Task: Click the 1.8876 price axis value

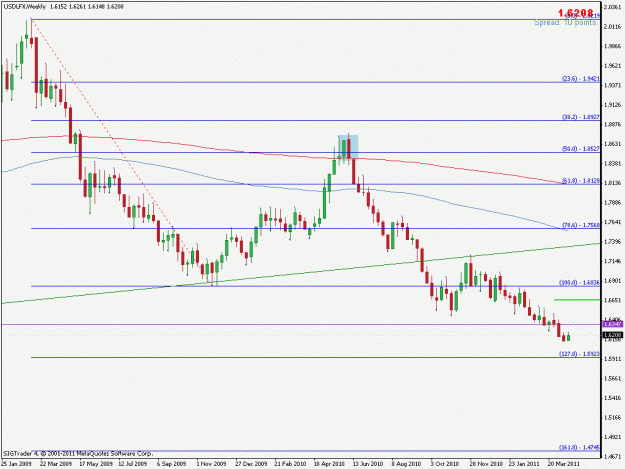Action: (x=613, y=124)
